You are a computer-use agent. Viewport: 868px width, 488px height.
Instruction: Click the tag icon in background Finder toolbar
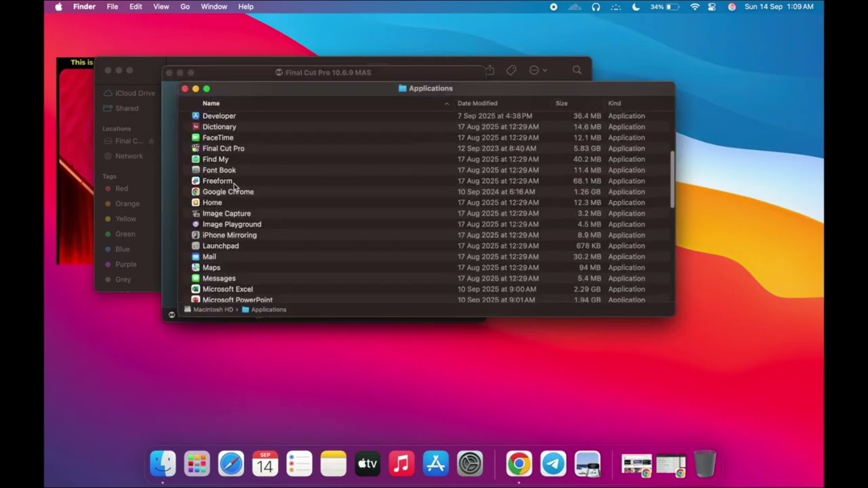click(x=511, y=70)
